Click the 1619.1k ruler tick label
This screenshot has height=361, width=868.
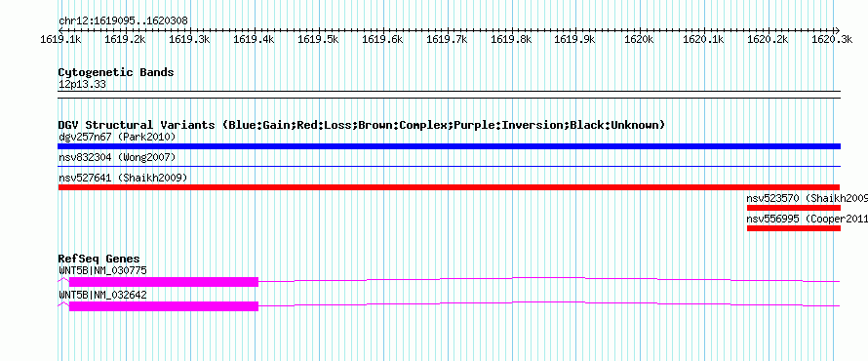60,39
